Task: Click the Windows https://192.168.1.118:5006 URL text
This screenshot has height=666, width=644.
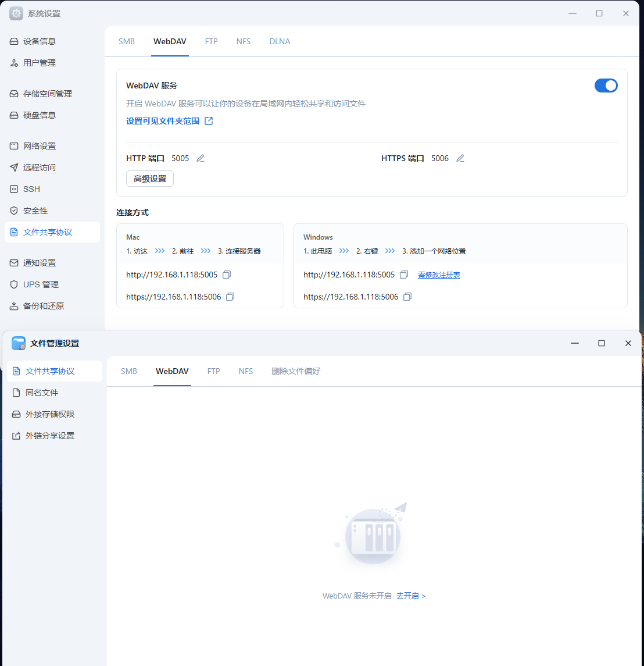Action: click(x=350, y=297)
